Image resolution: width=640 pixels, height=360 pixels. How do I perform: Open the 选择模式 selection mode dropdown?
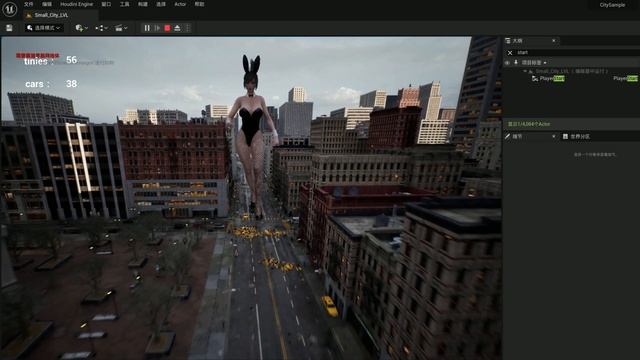coord(44,28)
